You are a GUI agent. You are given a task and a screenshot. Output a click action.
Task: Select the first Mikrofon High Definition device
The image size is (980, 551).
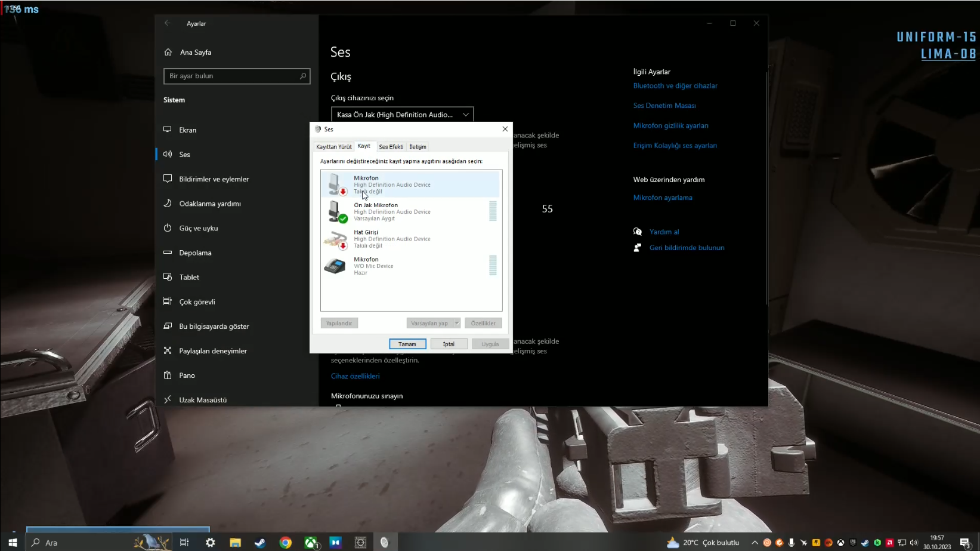[410, 184]
